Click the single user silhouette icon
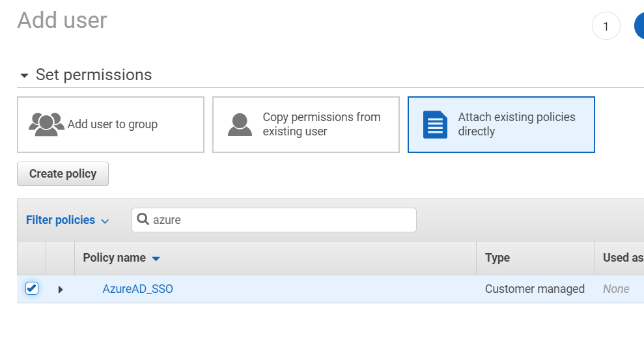The height and width of the screenshot is (343, 644). pos(240,124)
